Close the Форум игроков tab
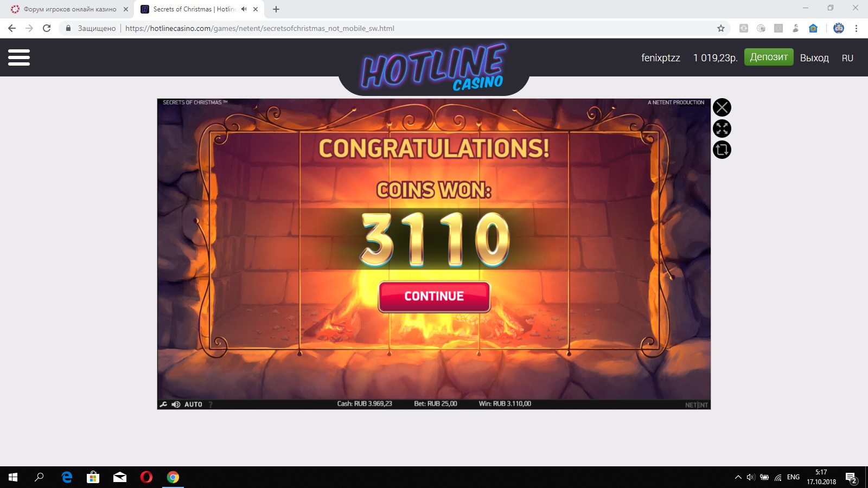This screenshot has width=868, height=488. [x=126, y=9]
